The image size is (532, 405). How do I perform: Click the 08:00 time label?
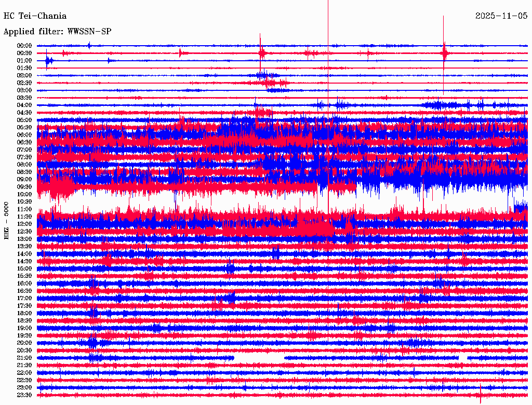[x=24, y=165]
